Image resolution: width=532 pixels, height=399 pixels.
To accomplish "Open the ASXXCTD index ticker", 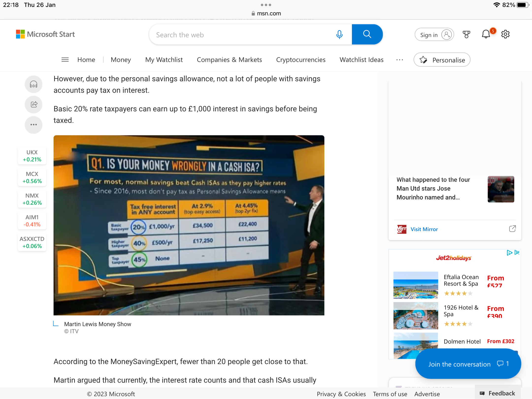I will click(x=32, y=242).
